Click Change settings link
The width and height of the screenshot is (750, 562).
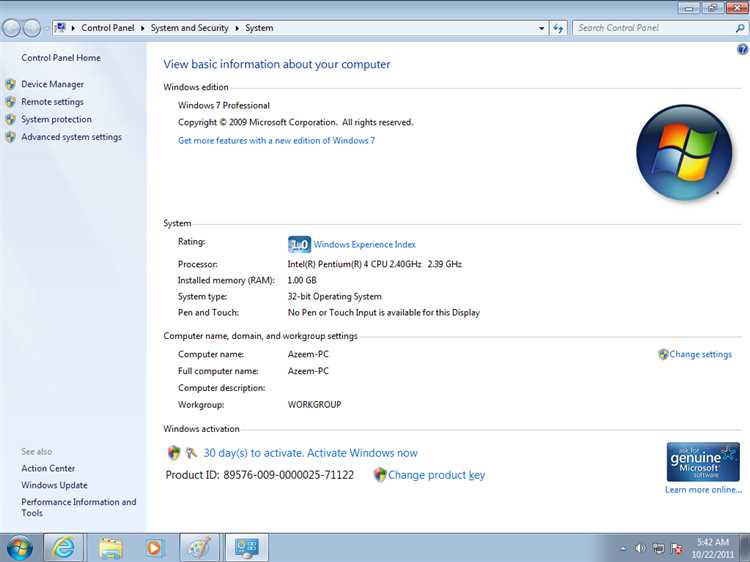(x=700, y=354)
